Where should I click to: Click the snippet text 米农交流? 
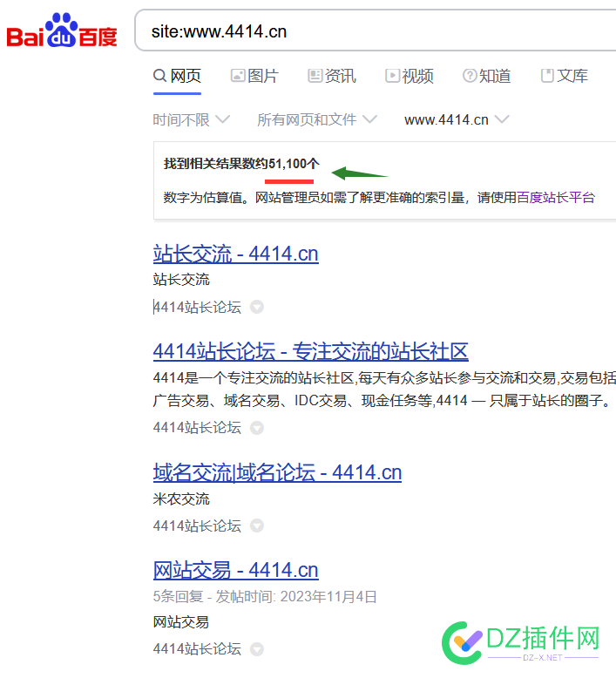(181, 499)
